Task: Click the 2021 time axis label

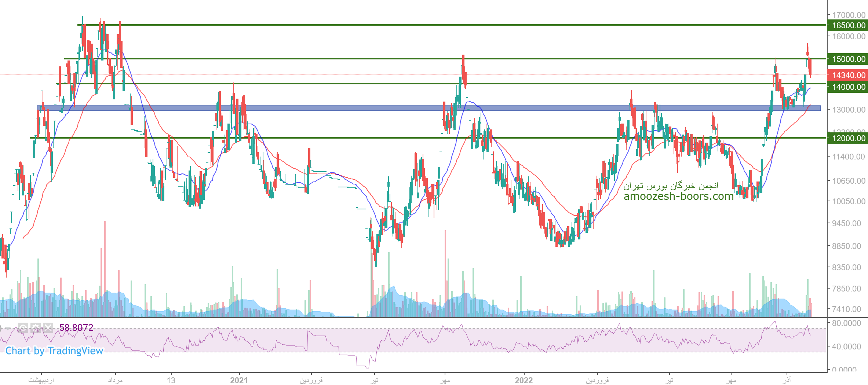Action: click(x=239, y=380)
